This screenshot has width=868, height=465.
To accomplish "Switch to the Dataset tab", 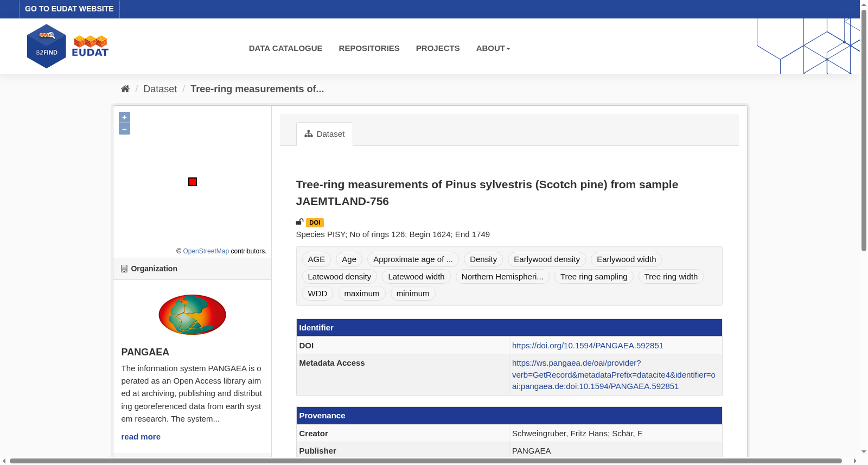I will click(324, 134).
